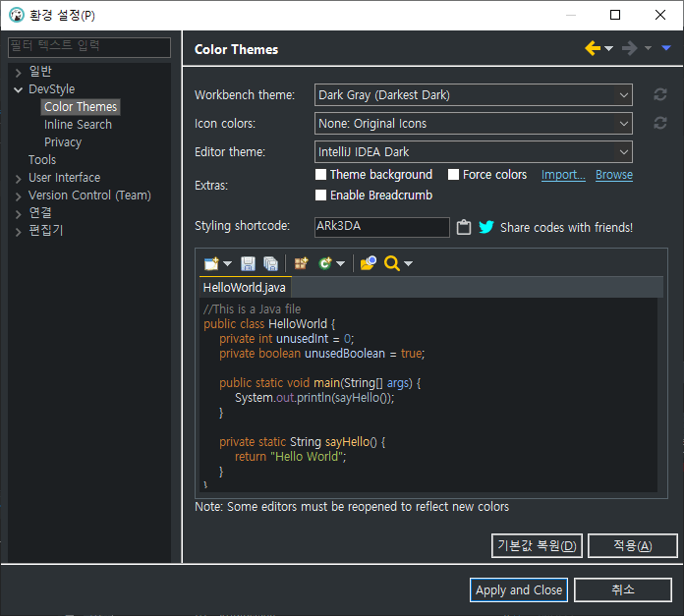Image resolution: width=684 pixels, height=616 pixels.
Task: Open the Editor theme dropdown
Action: coord(473,152)
